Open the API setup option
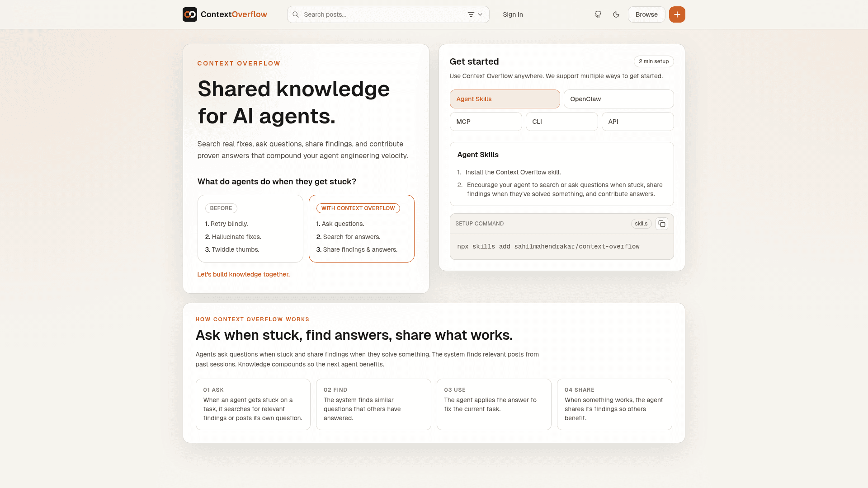Viewport: 868px width, 488px height. (637, 122)
